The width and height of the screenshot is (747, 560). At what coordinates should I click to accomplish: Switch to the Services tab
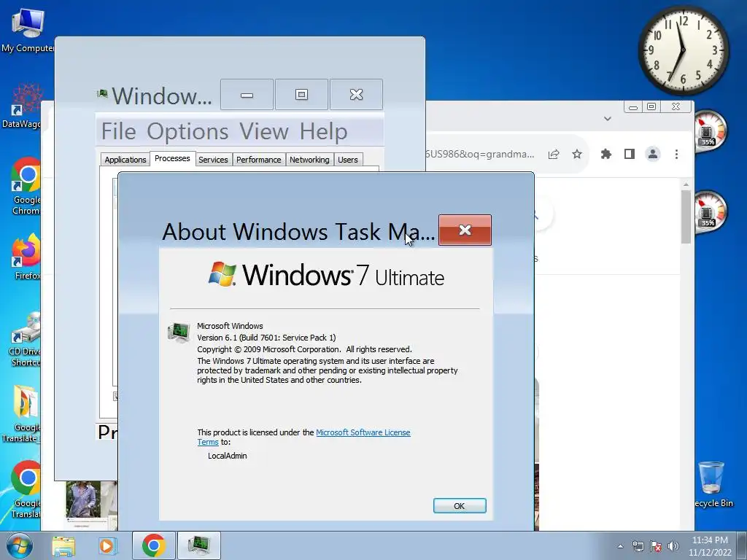[213, 160]
